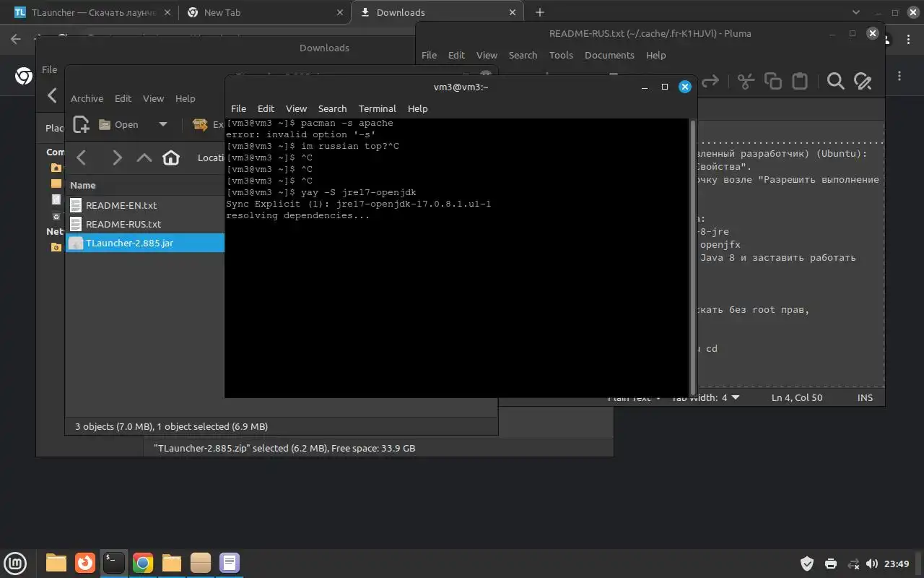924x578 pixels.
Task: Click the Cut scissors icon in Pluma
Action: pos(746,81)
